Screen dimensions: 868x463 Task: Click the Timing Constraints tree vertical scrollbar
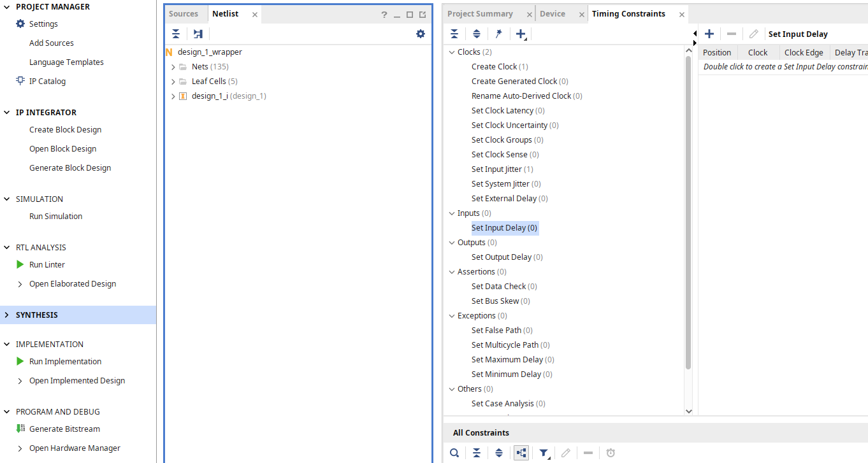click(688, 213)
